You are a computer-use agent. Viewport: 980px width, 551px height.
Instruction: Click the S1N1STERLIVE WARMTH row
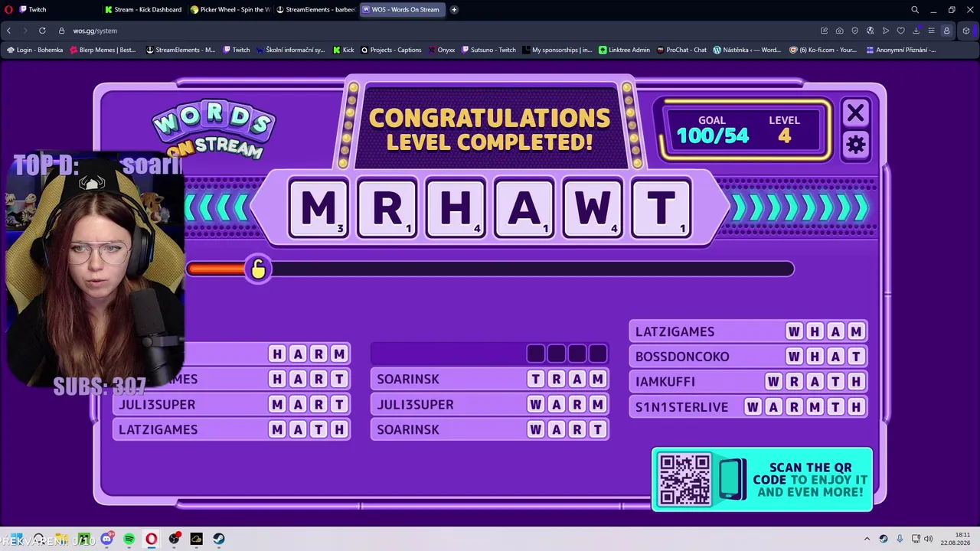(749, 407)
